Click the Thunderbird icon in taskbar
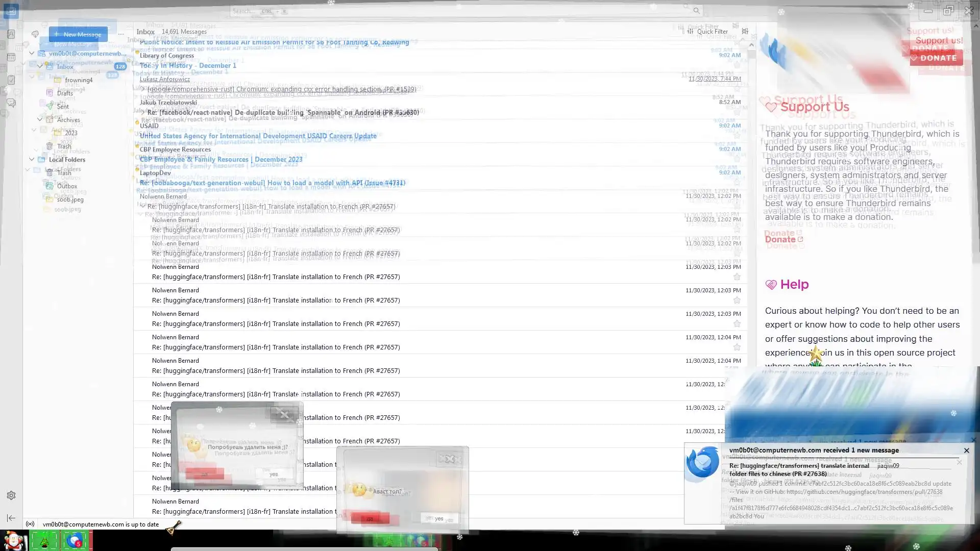 point(75,540)
